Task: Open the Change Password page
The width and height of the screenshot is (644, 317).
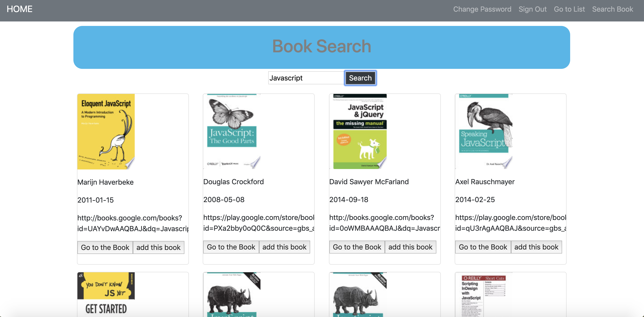Action: [482, 9]
